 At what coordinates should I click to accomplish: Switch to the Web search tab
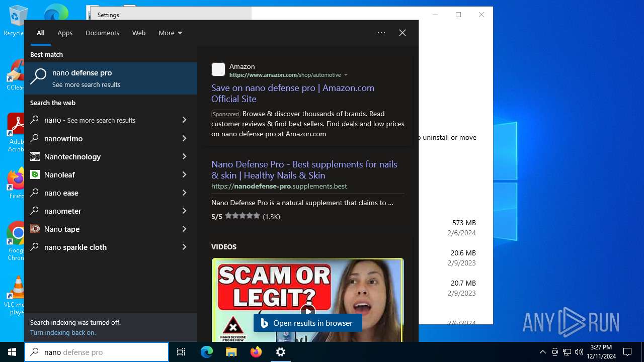(x=139, y=33)
